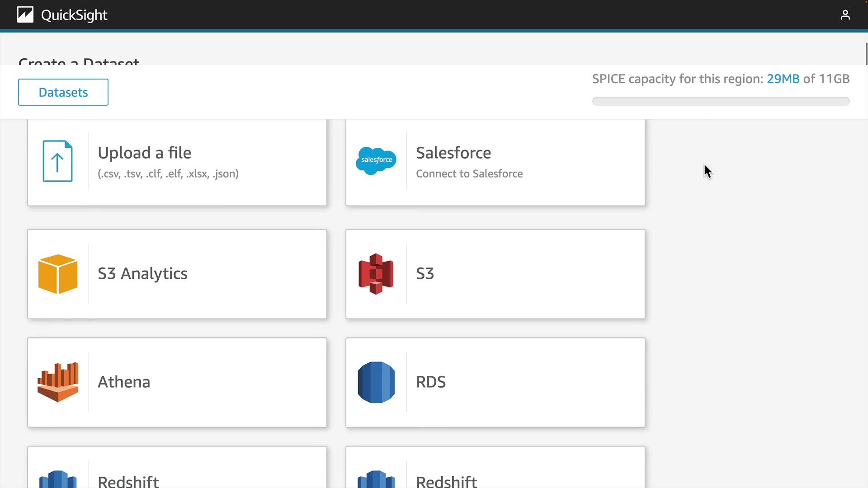868x488 pixels.
Task: Choose the Athena data source label
Action: click(124, 382)
